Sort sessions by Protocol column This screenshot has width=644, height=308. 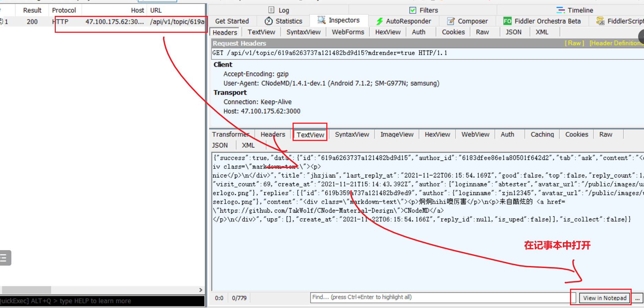tap(64, 10)
